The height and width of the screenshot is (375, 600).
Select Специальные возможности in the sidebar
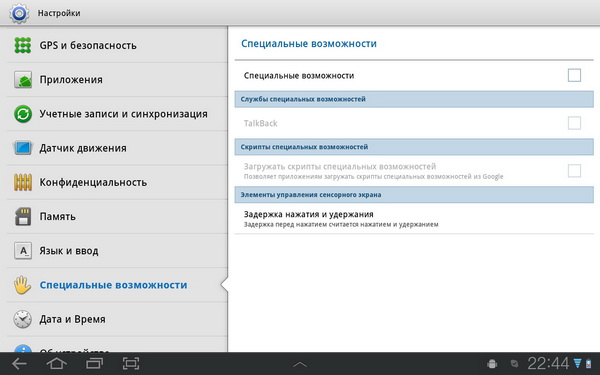(x=114, y=285)
